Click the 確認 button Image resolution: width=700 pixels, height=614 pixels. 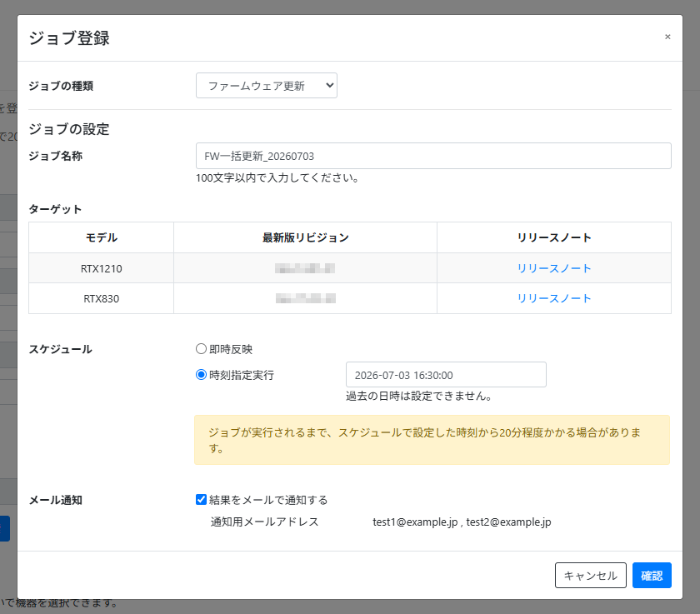pos(652,575)
